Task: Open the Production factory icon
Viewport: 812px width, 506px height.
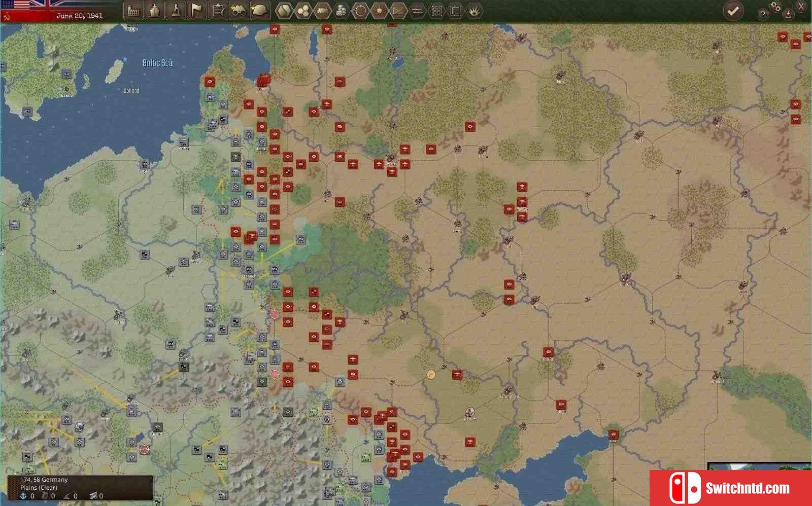Action: tap(133, 11)
